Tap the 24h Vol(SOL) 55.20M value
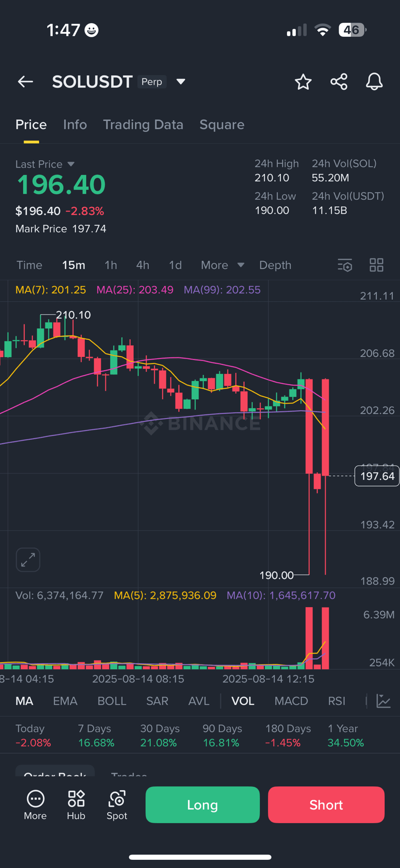This screenshot has height=868, width=400. [330, 178]
